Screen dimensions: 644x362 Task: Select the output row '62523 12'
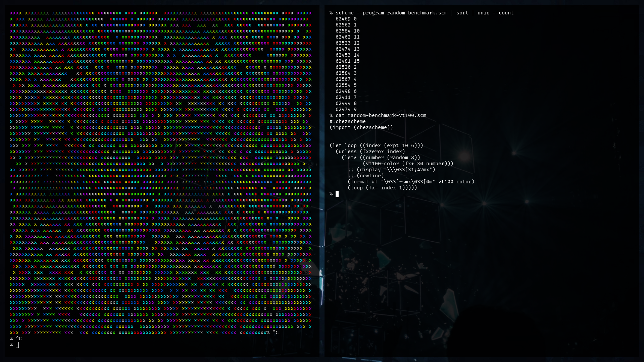pos(348,43)
